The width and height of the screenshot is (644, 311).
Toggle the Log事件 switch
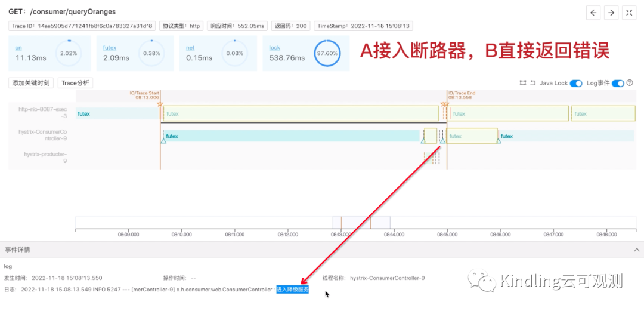pyautogui.click(x=618, y=83)
